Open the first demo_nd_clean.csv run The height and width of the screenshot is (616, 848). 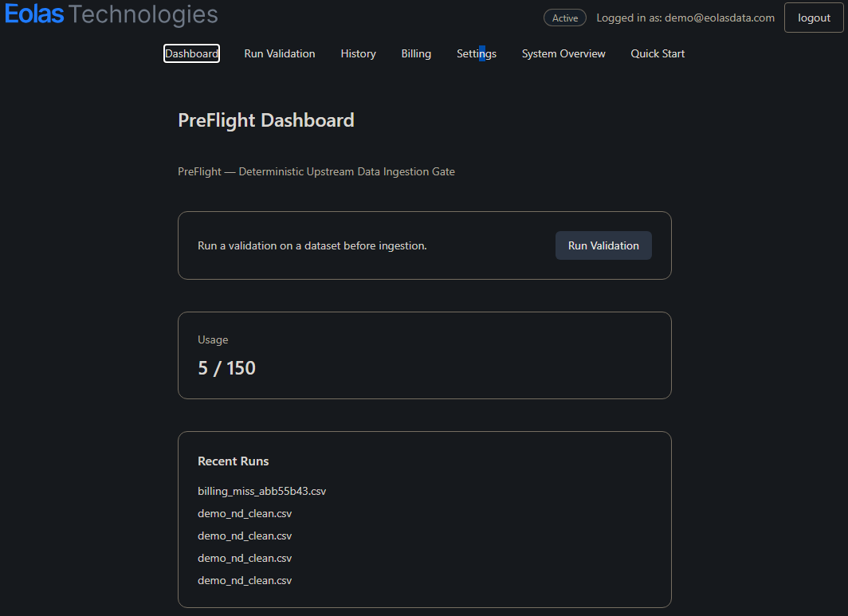(245, 513)
